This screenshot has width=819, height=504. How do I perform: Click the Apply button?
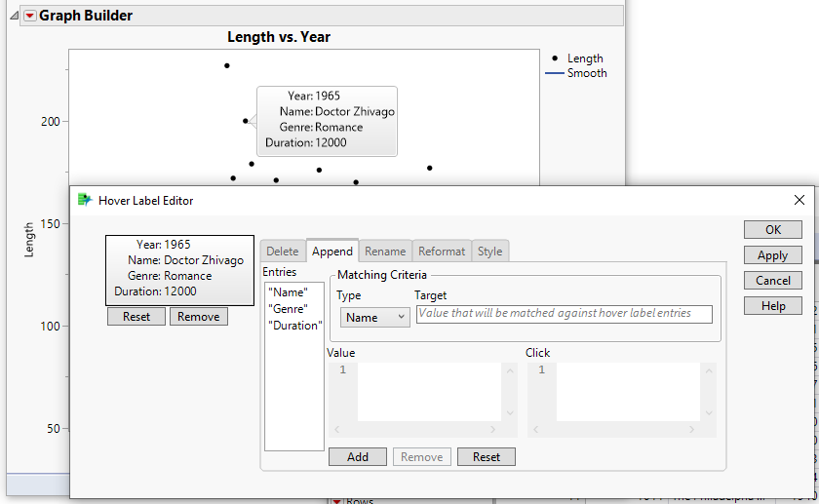pos(773,255)
